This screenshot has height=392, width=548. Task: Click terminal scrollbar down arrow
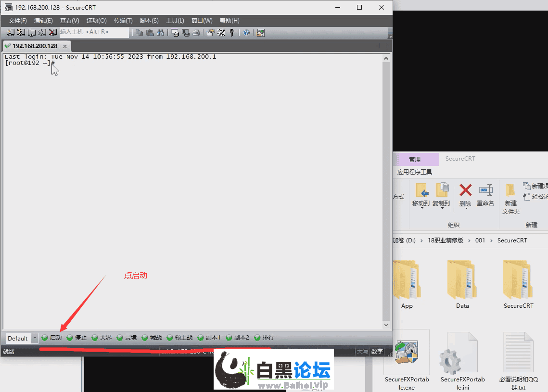tap(386, 325)
